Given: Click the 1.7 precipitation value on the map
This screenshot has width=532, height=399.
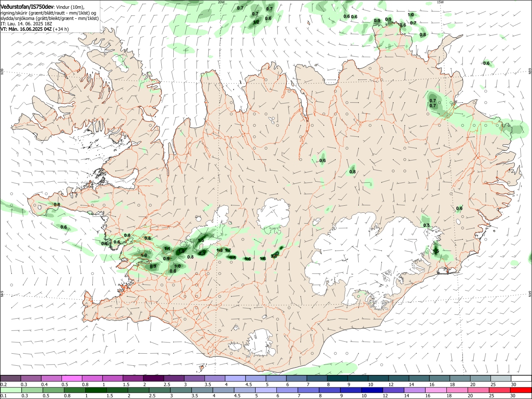Looking at the screenshot, I should 228,250.
